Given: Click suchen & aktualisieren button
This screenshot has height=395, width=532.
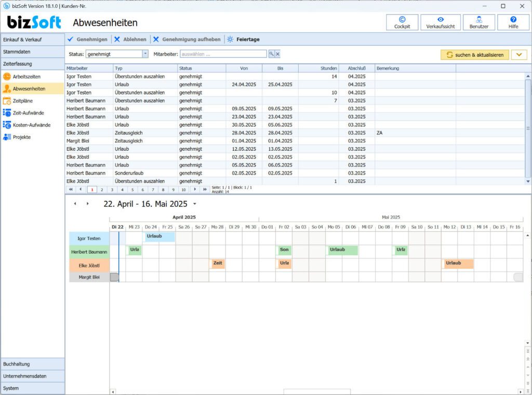Looking at the screenshot, I should click(475, 55).
